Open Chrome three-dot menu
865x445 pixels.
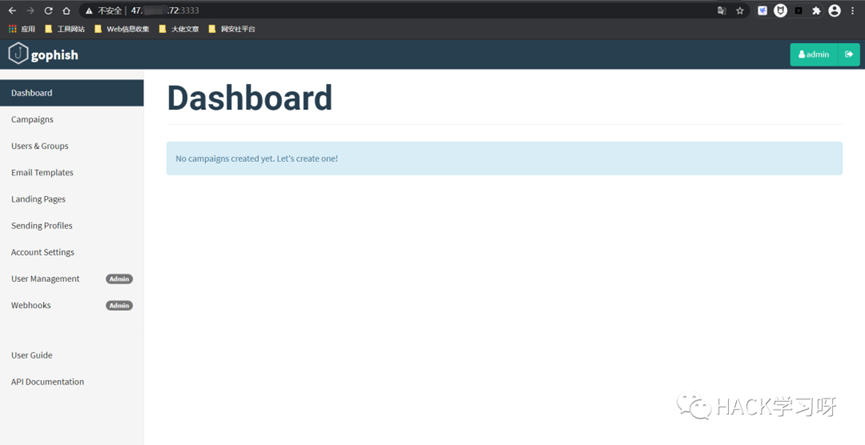(x=853, y=10)
